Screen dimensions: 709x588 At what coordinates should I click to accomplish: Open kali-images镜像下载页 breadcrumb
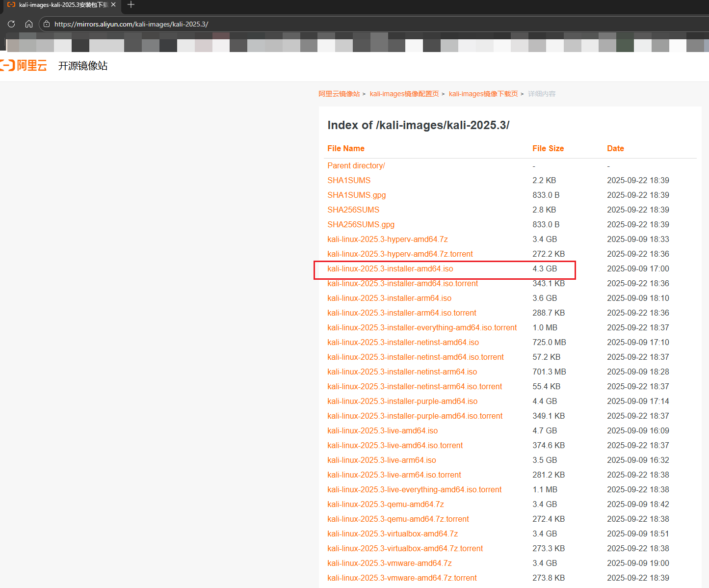(483, 94)
